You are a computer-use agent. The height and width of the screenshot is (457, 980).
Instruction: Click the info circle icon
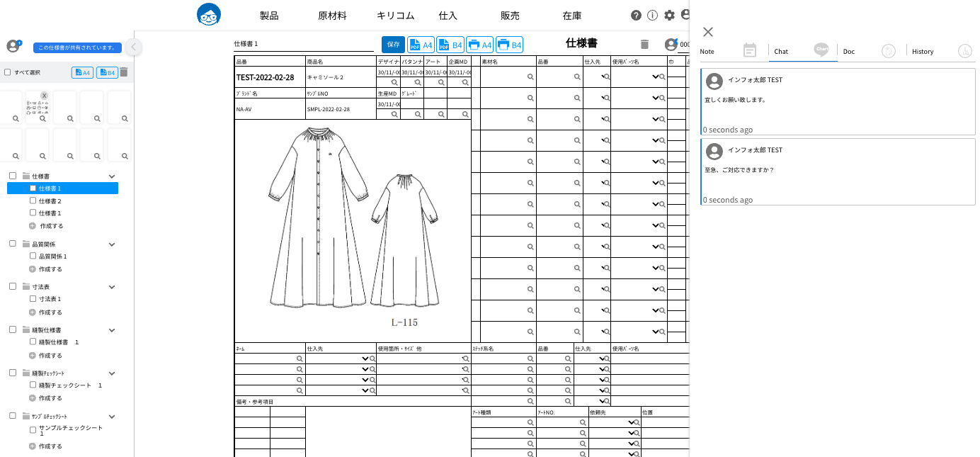point(652,16)
